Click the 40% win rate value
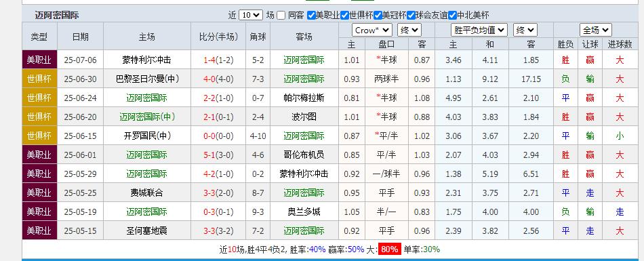 tap(317, 249)
